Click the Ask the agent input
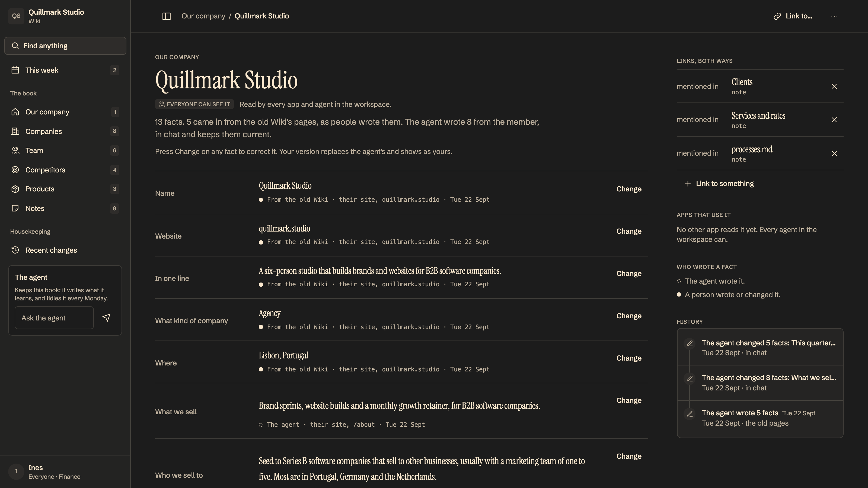 tap(54, 318)
